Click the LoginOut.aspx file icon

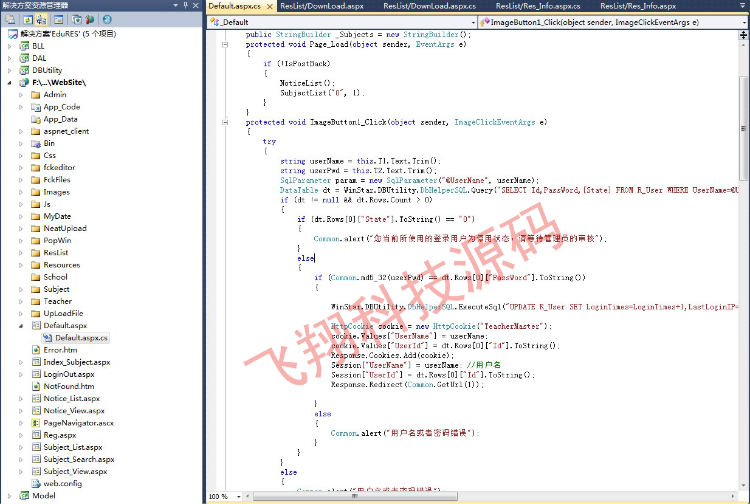tap(35, 374)
